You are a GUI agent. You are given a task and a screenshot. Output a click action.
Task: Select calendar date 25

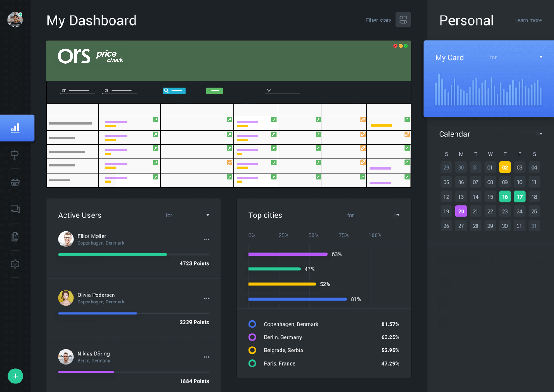(534, 211)
